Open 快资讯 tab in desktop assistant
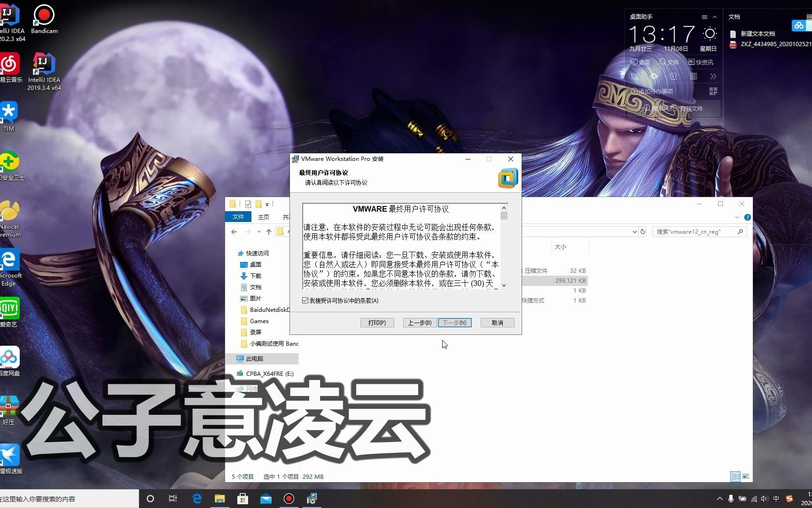812x508 pixels. point(701,62)
